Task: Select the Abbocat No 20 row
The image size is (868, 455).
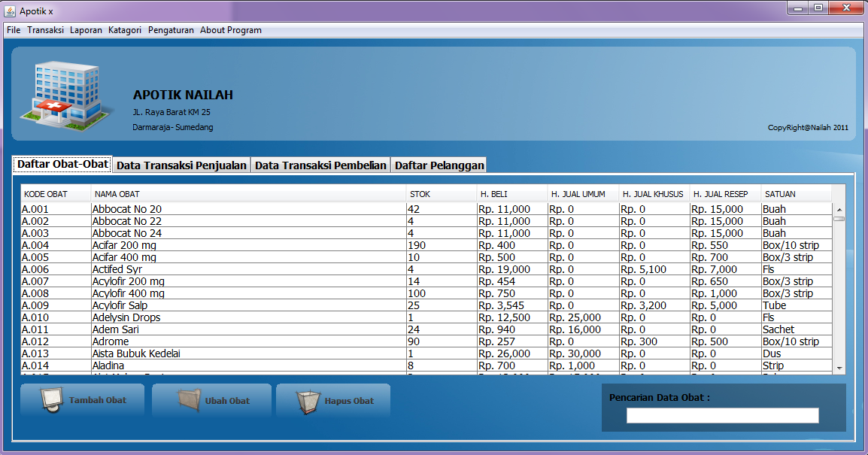Action: click(x=426, y=209)
